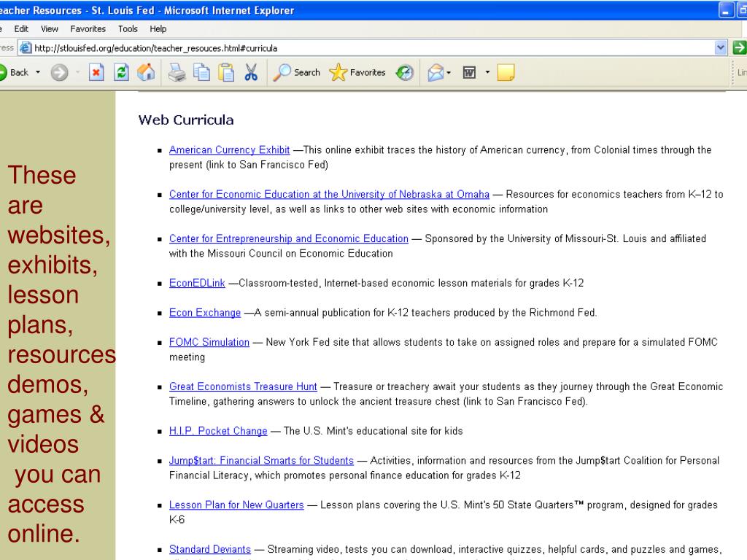Open the FOMC Simulation link
This screenshot has width=747, height=560.
click(x=209, y=343)
